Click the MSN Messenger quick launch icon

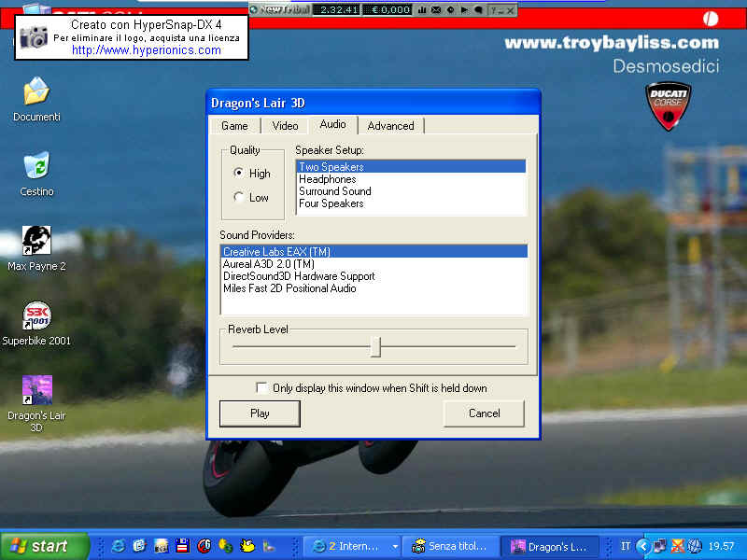point(225,546)
